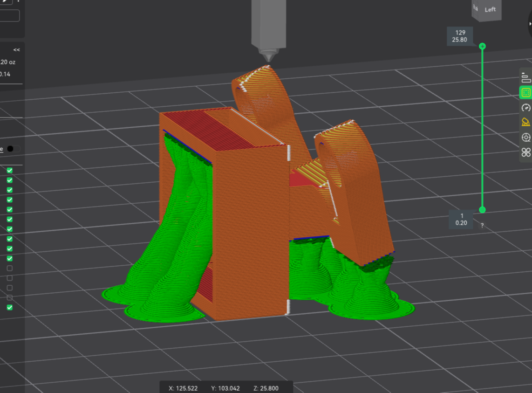Enable the first unchecked checkbox in the list

click(x=10, y=269)
